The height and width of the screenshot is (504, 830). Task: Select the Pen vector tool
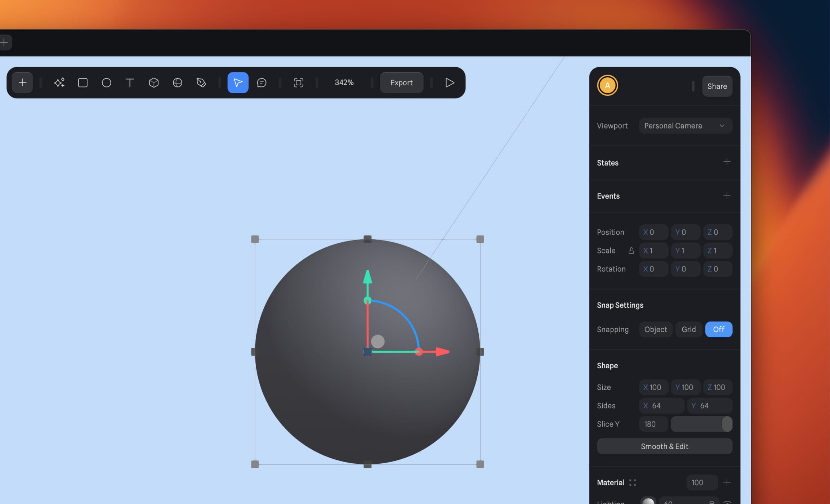(201, 82)
